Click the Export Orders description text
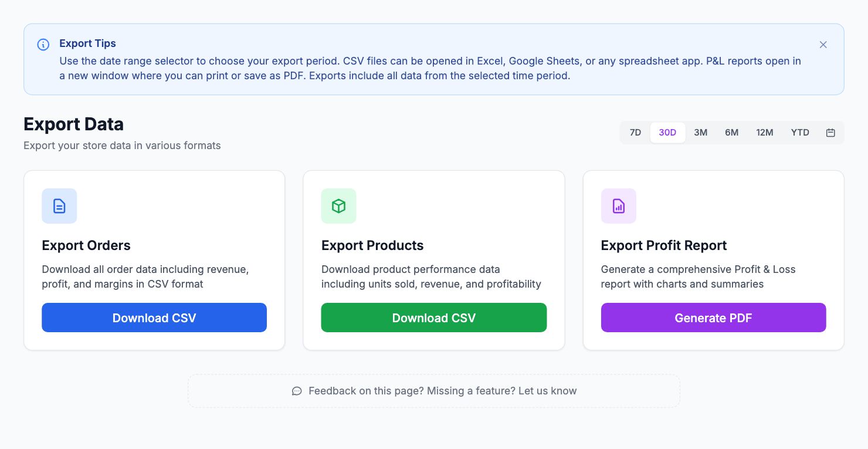This screenshot has width=868, height=449. [x=145, y=276]
